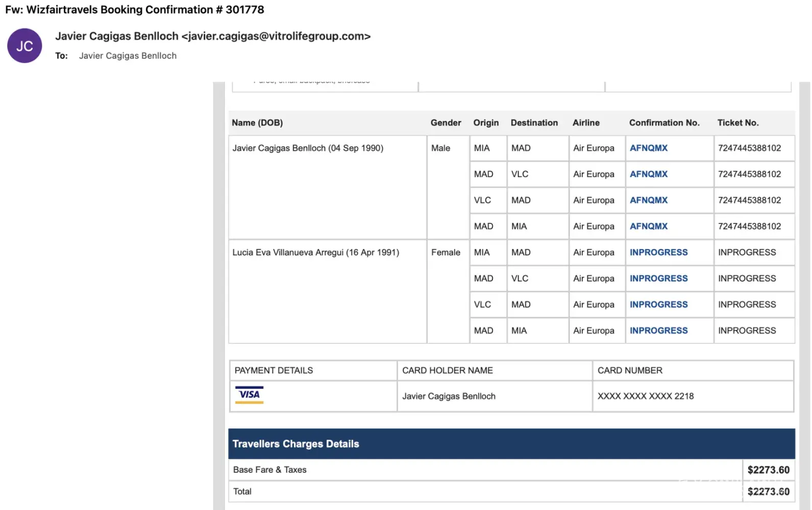This screenshot has width=812, height=510.
Task: Select ticket 7247445388102 in Javier's MAD to VLC row
Action: pyautogui.click(x=749, y=174)
